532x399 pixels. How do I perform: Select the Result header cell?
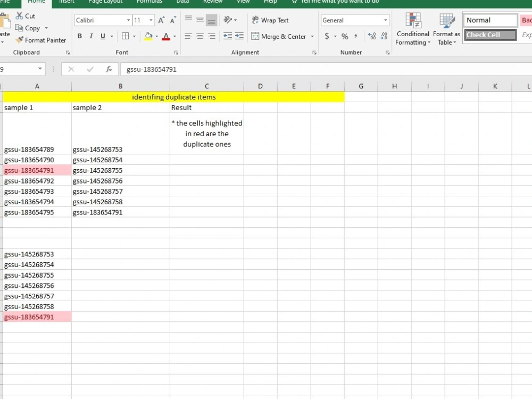point(206,107)
